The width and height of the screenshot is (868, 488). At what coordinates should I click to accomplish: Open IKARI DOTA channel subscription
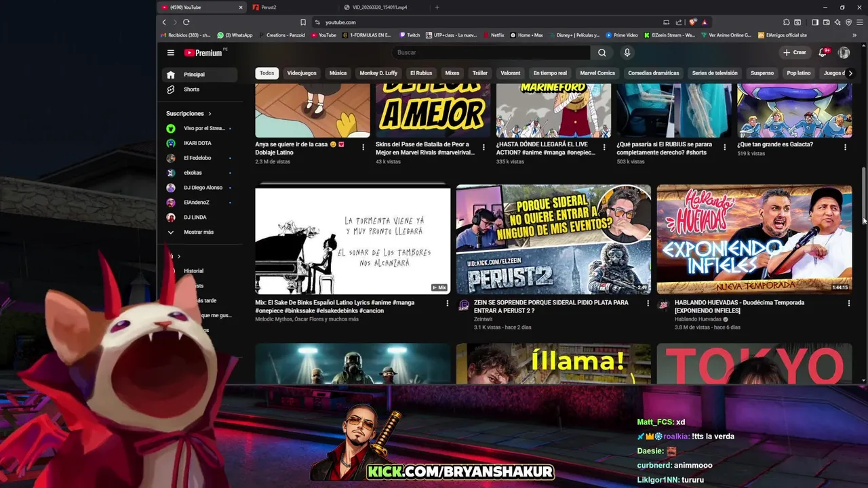click(199, 143)
